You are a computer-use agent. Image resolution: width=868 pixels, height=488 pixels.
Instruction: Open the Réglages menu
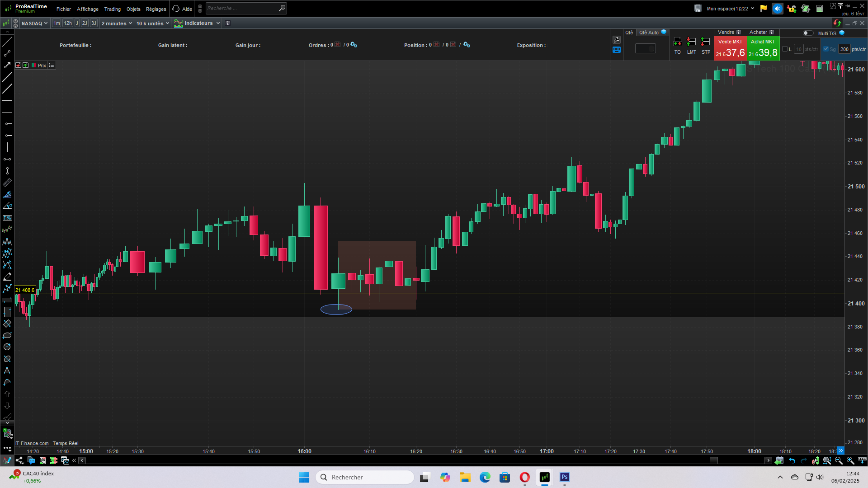156,9
